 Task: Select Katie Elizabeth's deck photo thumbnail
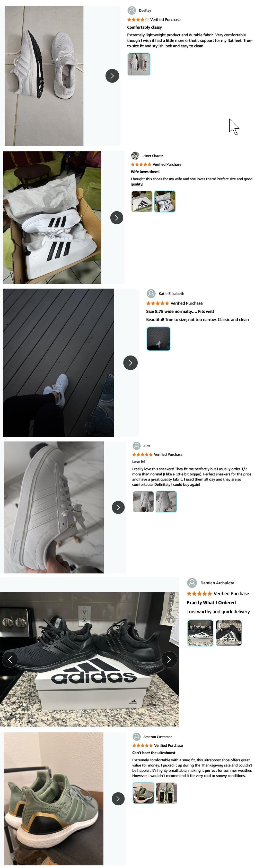point(159,339)
